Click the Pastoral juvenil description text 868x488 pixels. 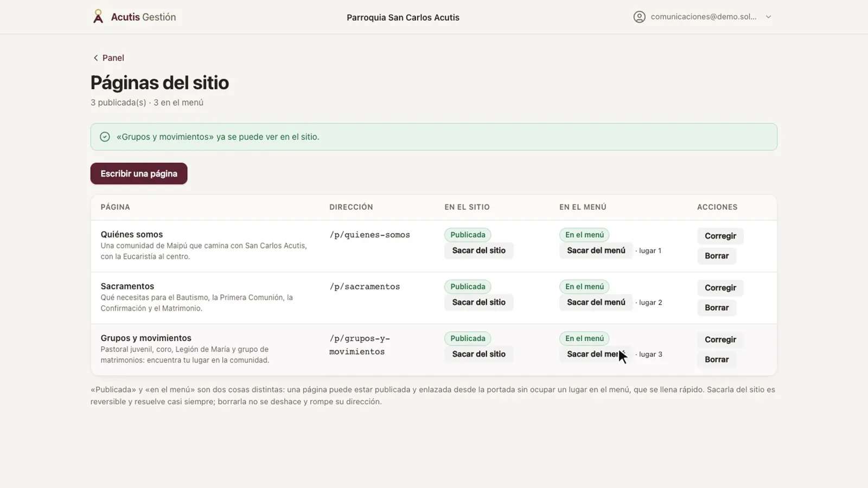pos(184,355)
